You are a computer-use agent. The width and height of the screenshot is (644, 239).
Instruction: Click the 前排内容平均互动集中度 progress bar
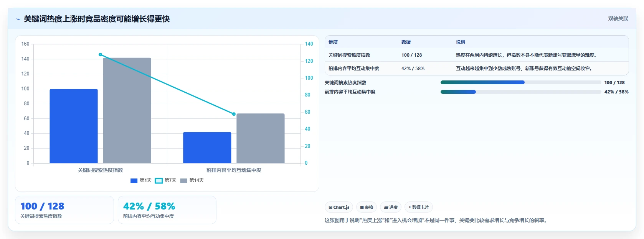tap(521, 92)
